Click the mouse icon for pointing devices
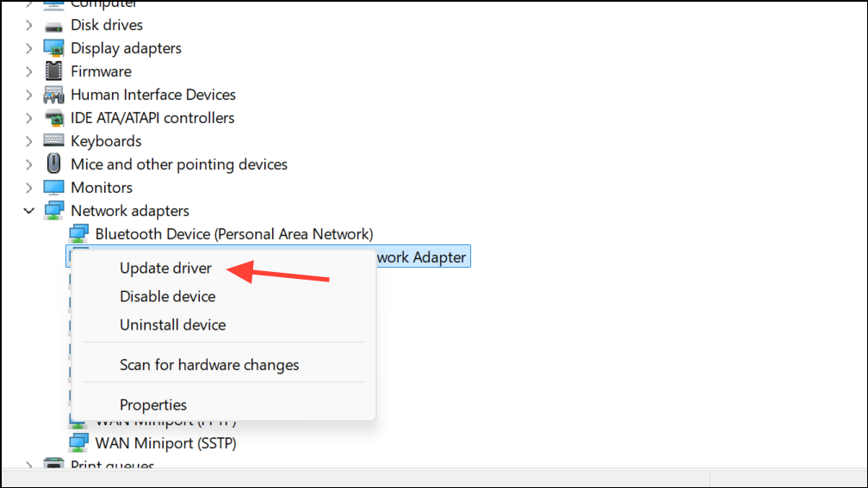868x488 pixels. [x=53, y=164]
